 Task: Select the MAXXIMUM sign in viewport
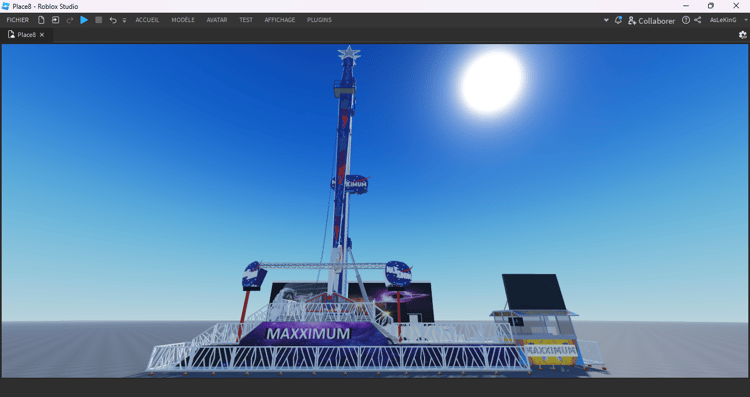[x=308, y=333]
